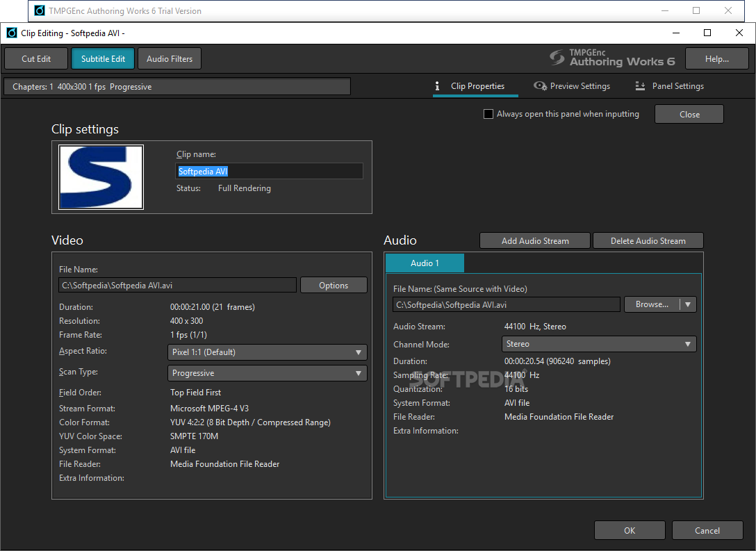Close the Clip Editing window
The height and width of the screenshot is (551, 756).
click(739, 33)
